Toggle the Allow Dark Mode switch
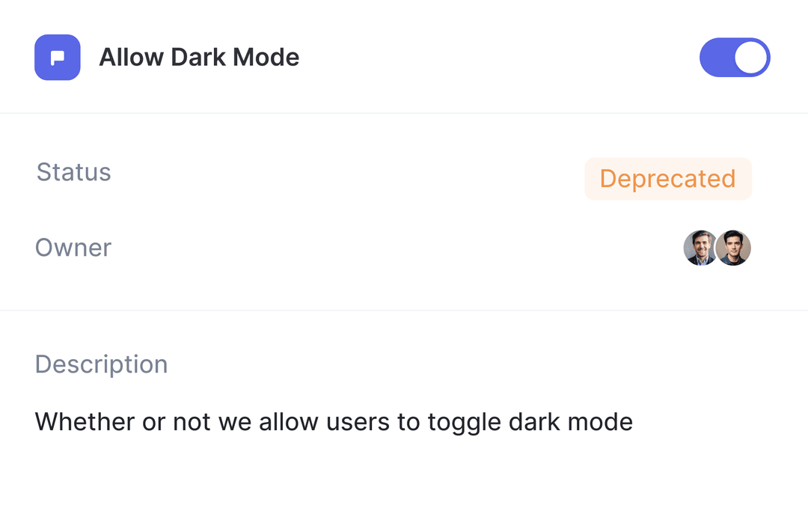The image size is (808, 532). click(734, 58)
